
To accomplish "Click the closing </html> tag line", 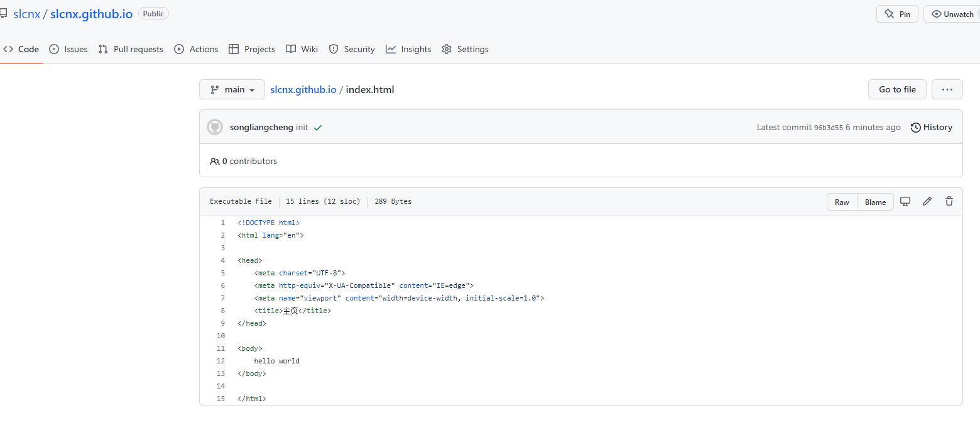I will pyautogui.click(x=252, y=399).
